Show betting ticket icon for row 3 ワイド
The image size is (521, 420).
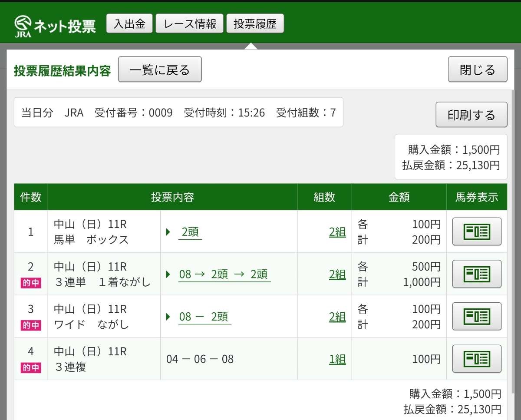point(477,317)
